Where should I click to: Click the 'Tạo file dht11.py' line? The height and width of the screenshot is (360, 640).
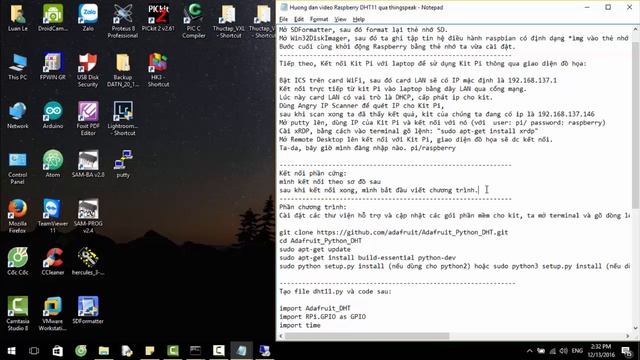[335, 291]
